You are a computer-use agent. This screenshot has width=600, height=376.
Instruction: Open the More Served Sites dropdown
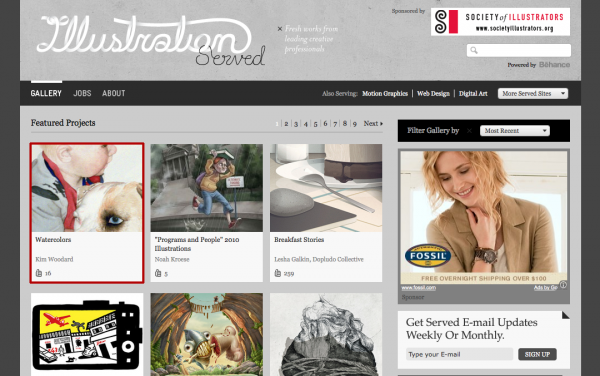(533, 93)
